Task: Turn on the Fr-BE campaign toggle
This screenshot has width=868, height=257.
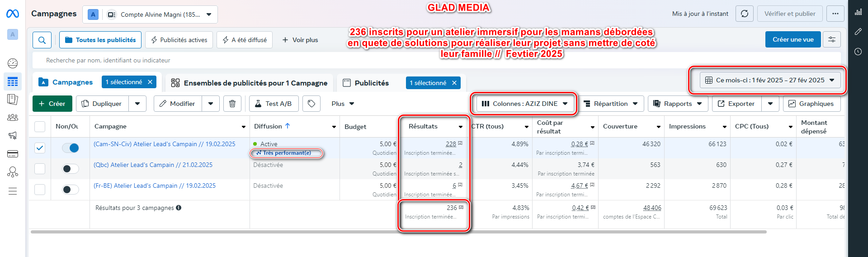Action: pos(71,189)
